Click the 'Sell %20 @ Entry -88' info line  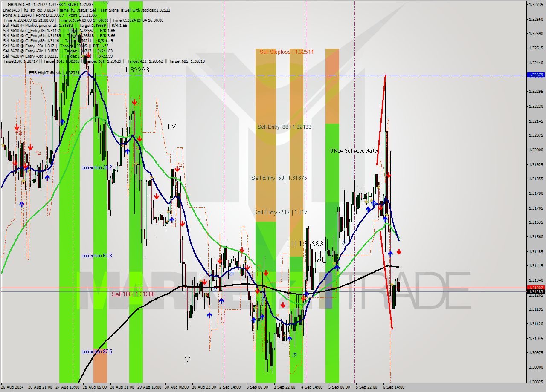pos(58,56)
